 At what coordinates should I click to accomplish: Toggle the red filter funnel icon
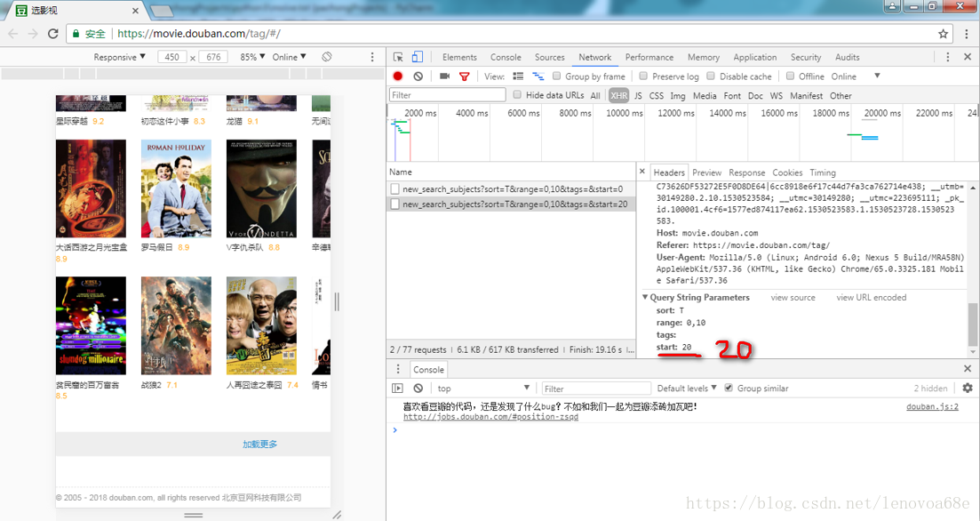coord(465,76)
